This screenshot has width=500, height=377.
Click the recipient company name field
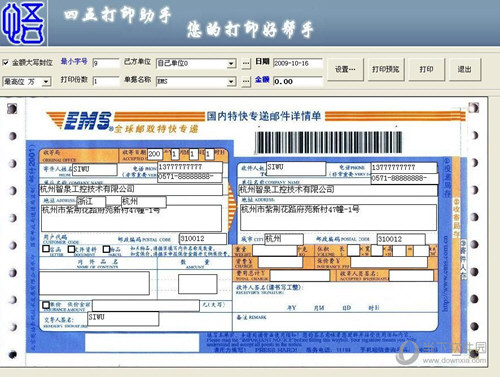(338, 190)
